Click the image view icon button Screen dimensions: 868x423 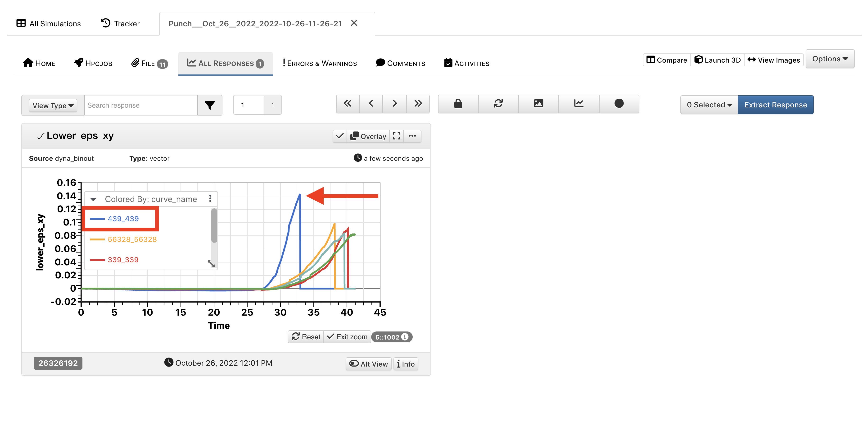point(538,104)
